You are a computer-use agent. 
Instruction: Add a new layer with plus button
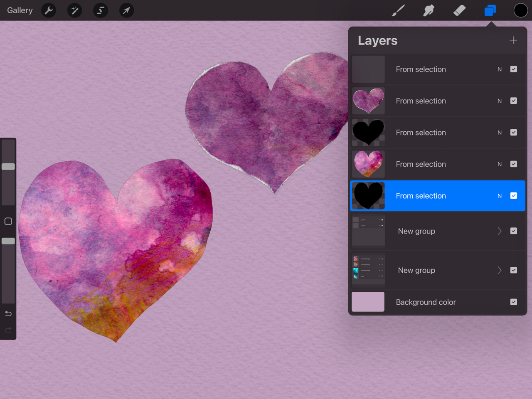click(513, 40)
